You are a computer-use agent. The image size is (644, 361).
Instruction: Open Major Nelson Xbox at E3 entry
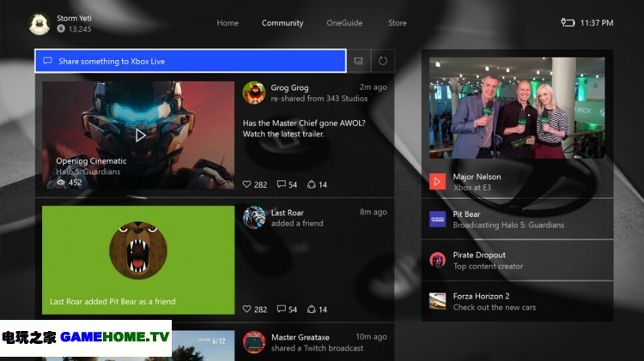[x=518, y=182]
